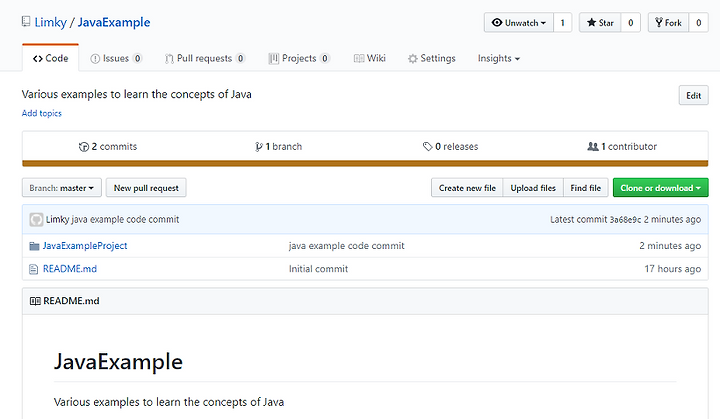Click the commits history icon
720x419 pixels.
point(84,147)
